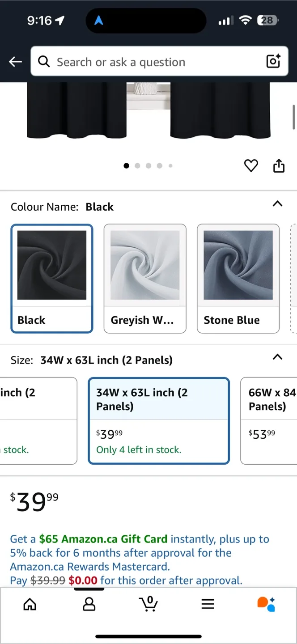
Task: Add the curtains to your wishlist
Action: tap(251, 165)
